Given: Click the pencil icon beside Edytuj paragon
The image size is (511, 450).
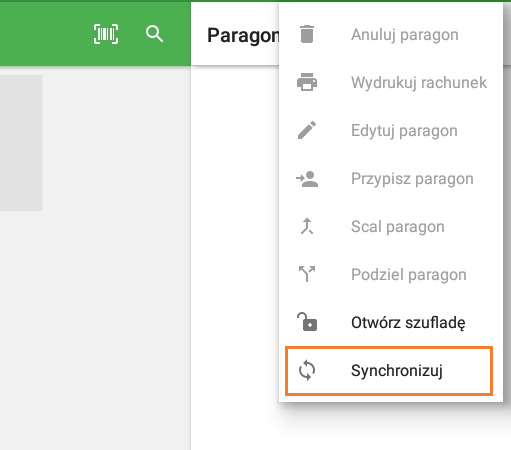Looking at the screenshot, I should [307, 130].
